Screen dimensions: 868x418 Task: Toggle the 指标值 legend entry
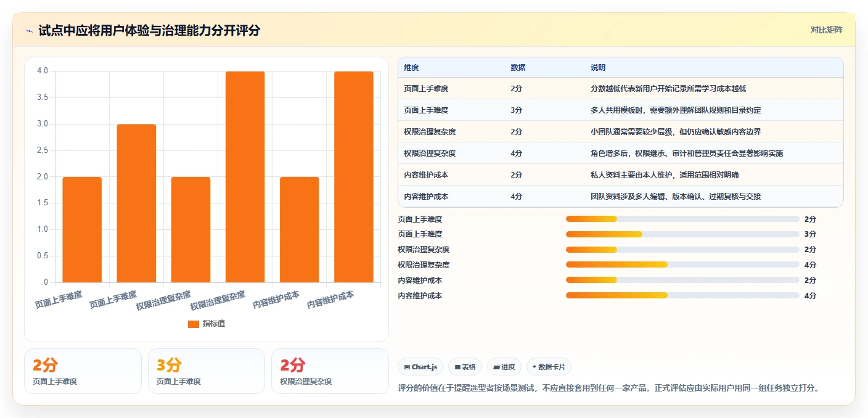point(207,324)
